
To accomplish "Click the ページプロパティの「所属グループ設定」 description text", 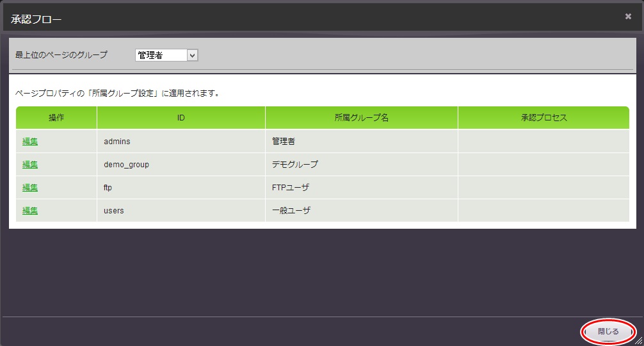I will pos(117,94).
